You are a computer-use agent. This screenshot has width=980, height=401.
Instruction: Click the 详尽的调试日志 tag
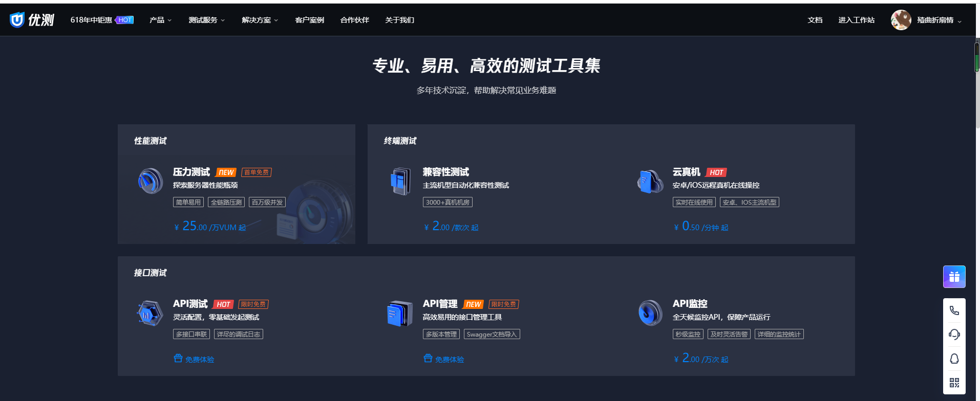pos(239,334)
